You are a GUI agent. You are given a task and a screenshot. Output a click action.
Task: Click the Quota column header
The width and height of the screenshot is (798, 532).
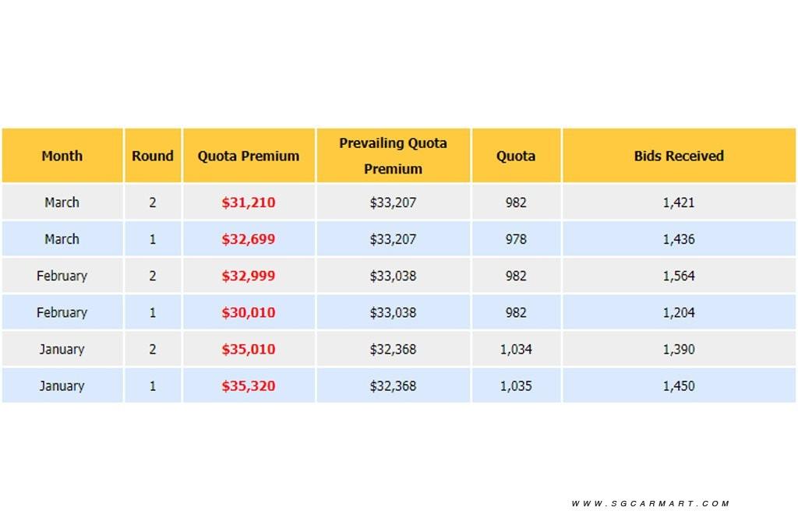(x=516, y=156)
